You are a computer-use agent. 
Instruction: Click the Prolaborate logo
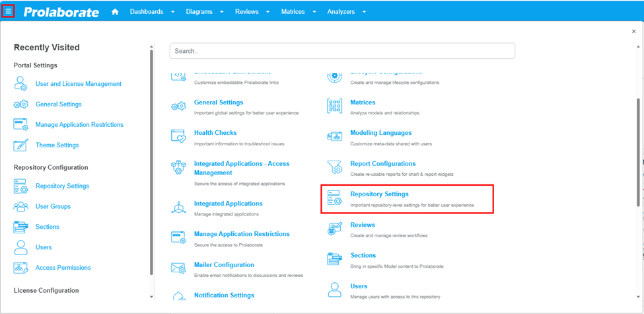click(x=61, y=13)
